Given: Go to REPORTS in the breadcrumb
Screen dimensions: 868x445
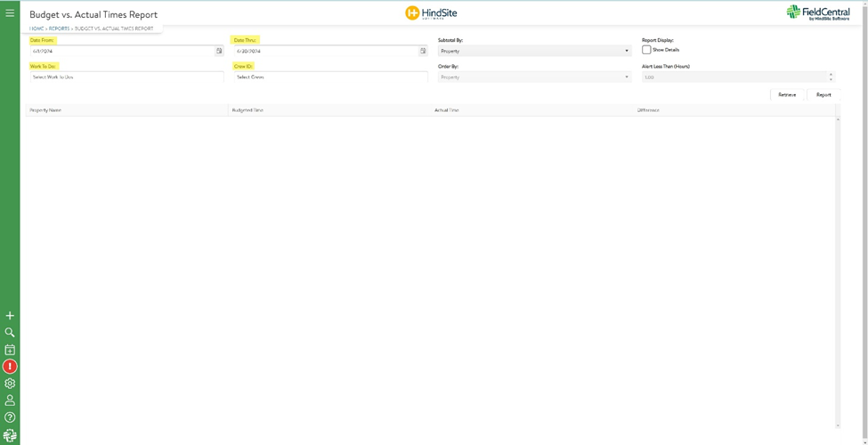Looking at the screenshot, I should pos(60,28).
